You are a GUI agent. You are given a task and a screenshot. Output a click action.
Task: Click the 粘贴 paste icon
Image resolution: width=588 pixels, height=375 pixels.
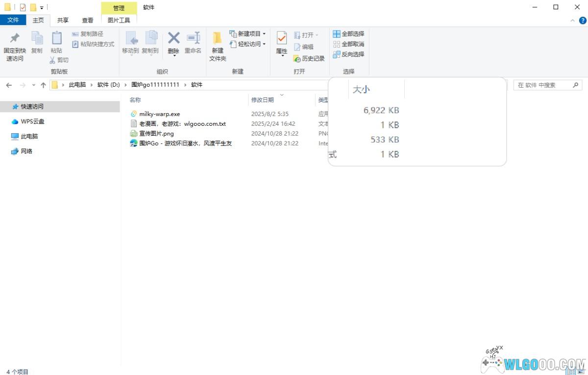56,38
